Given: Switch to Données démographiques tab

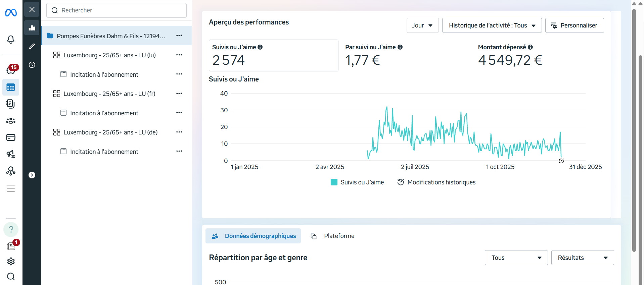Looking at the screenshot, I should click(x=253, y=236).
